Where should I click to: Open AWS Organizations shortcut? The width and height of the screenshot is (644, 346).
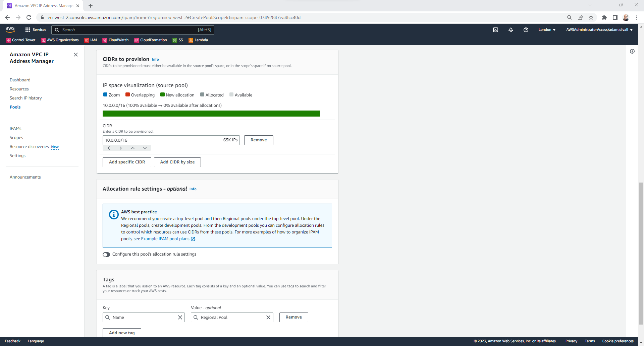60,40
